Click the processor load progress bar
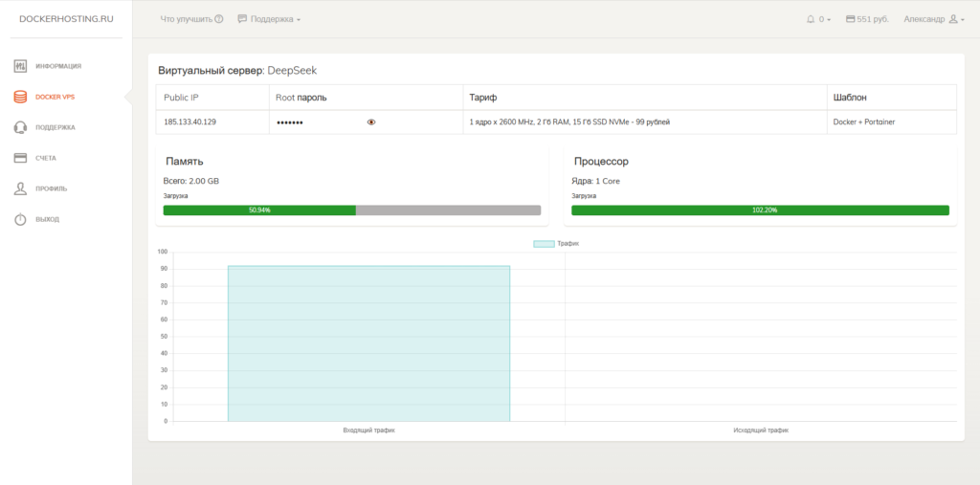 click(x=760, y=209)
